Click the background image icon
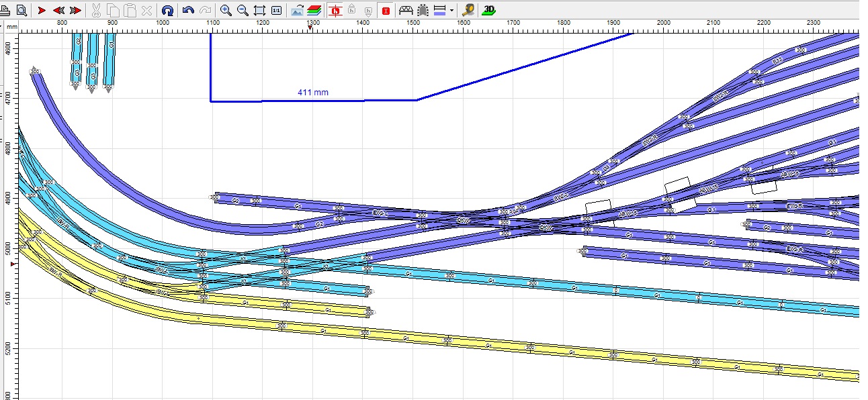 [x=298, y=10]
